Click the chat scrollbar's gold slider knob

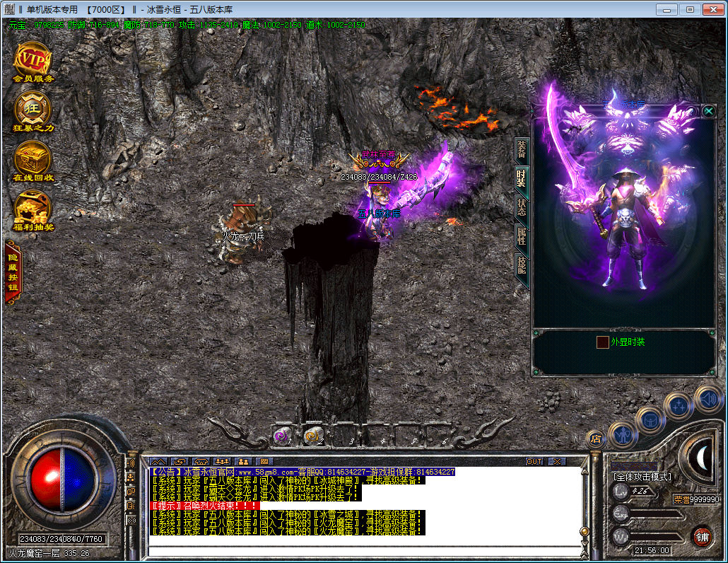point(585,531)
